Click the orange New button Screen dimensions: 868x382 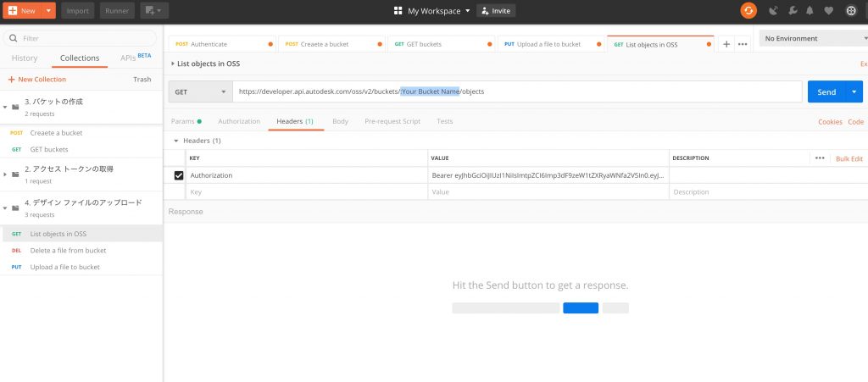[21, 10]
